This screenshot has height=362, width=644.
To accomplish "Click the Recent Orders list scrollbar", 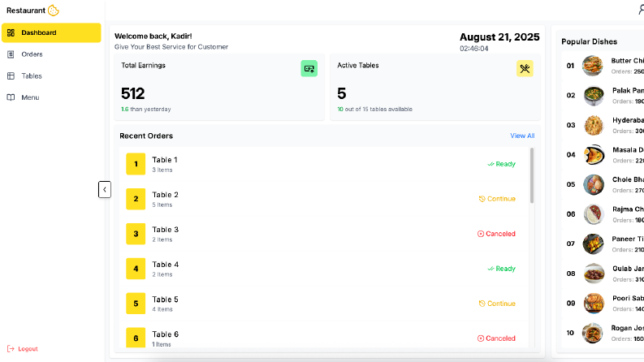I will 532,175.
